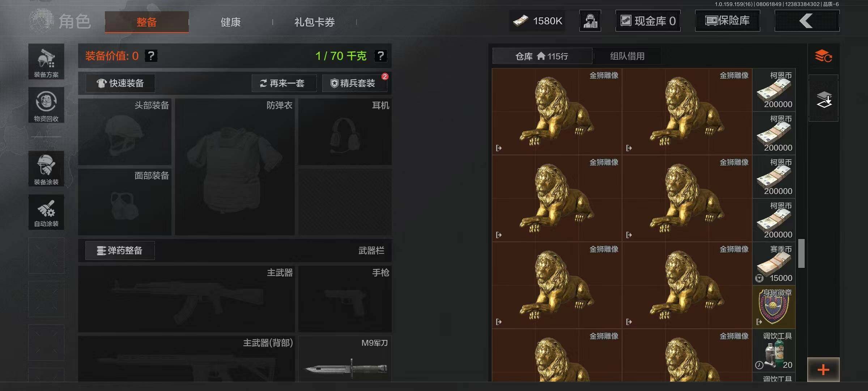Screen dimensions: 868x391
Task: Click the orange warehouse sort icon
Action: [824, 56]
